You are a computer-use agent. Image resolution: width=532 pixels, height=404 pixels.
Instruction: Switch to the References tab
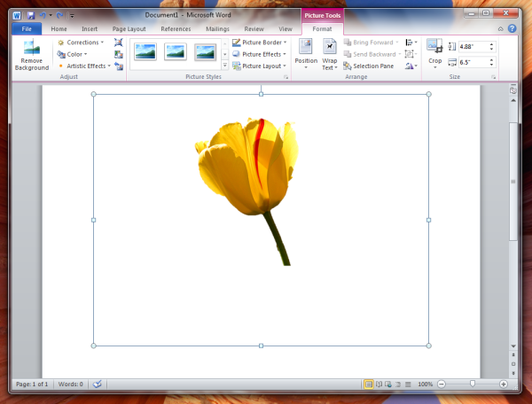point(176,29)
